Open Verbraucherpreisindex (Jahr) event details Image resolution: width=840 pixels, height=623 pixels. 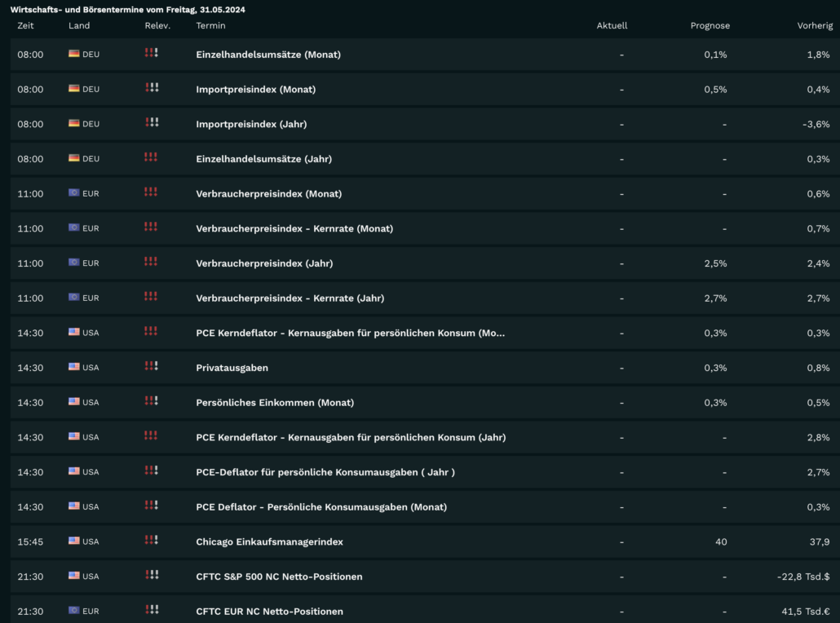264,263
